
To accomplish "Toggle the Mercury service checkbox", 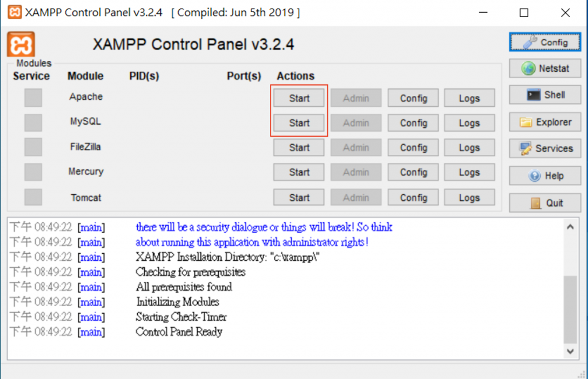I will point(33,172).
